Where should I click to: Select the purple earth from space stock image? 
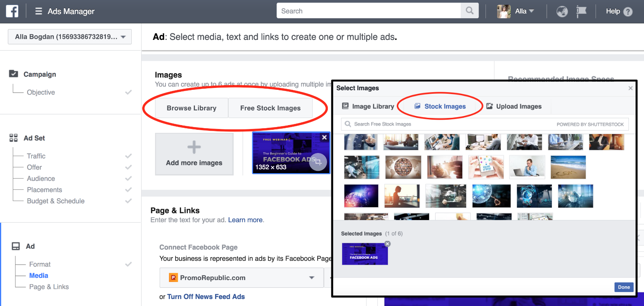click(x=361, y=196)
